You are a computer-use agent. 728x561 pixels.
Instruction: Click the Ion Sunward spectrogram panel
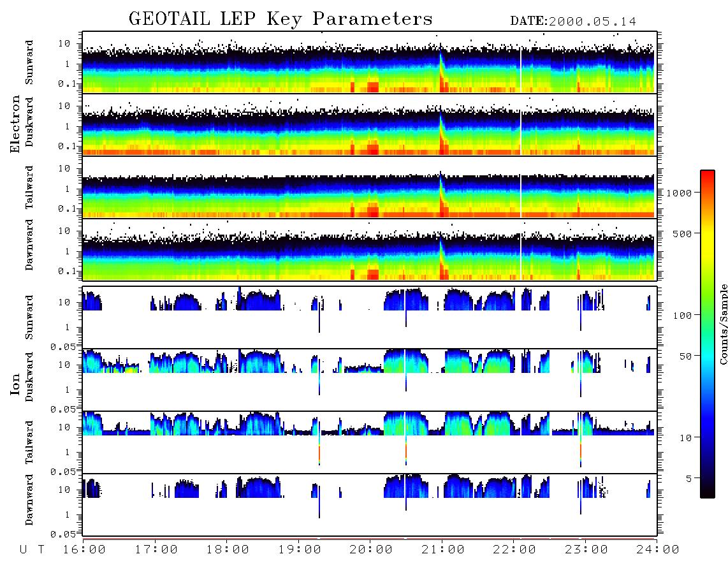[370, 317]
